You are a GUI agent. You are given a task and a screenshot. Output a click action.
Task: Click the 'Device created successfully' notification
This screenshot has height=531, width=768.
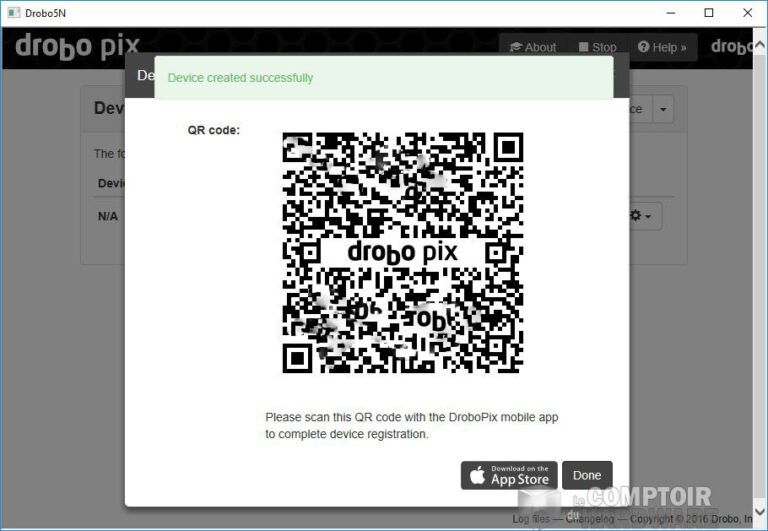tap(384, 77)
